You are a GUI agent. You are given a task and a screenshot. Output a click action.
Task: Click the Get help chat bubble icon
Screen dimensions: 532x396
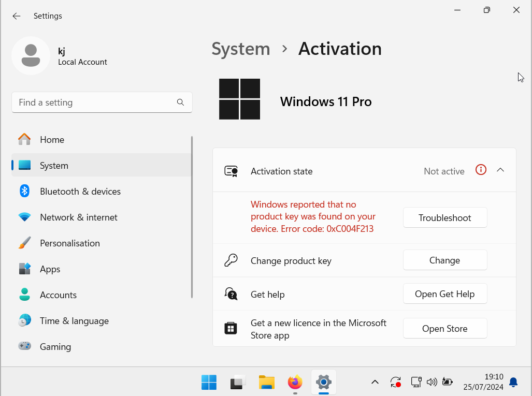(x=231, y=294)
